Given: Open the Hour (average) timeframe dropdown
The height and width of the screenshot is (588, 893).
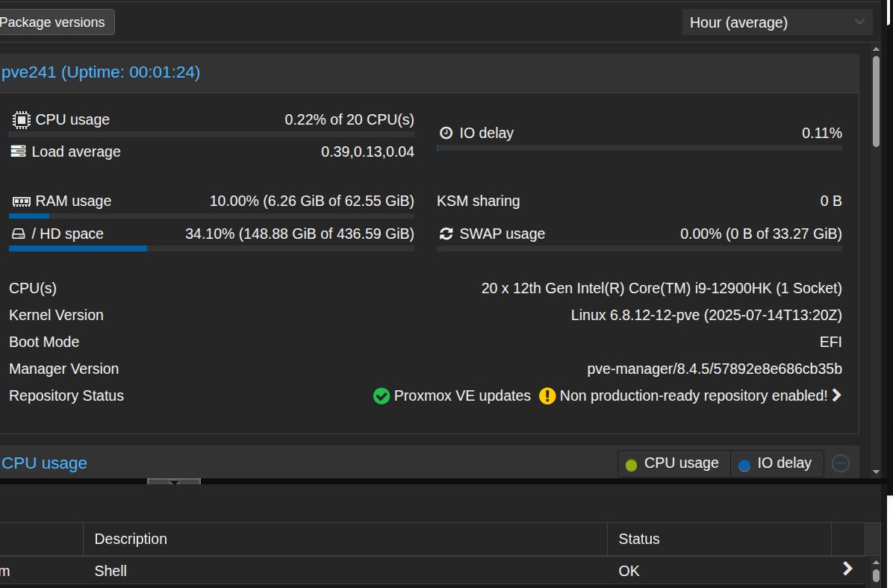Looking at the screenshot, I should 777,22.
